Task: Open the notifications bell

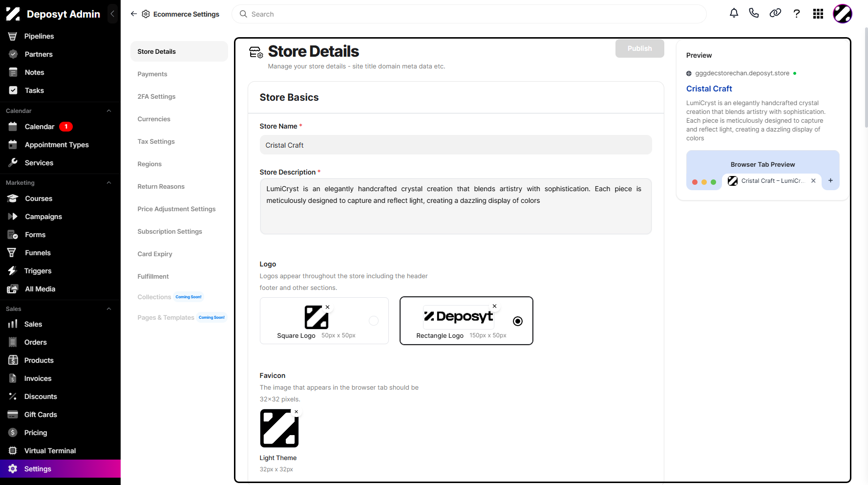Action: [734, 14]
